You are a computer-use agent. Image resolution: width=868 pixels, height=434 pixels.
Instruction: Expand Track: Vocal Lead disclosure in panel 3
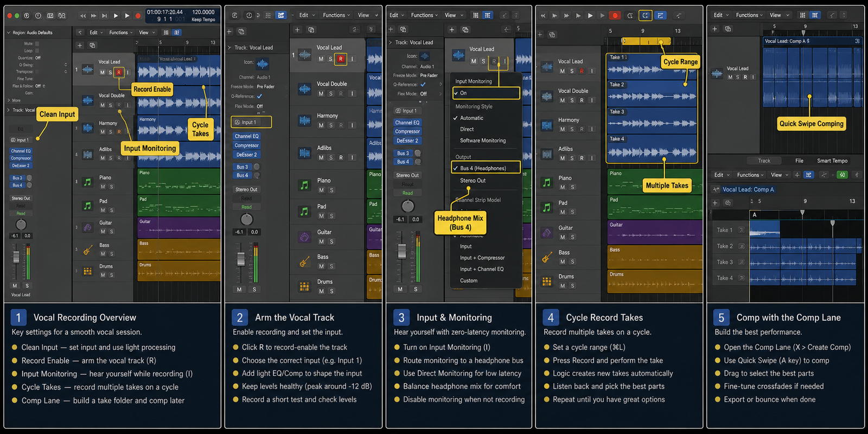point(391,42)
